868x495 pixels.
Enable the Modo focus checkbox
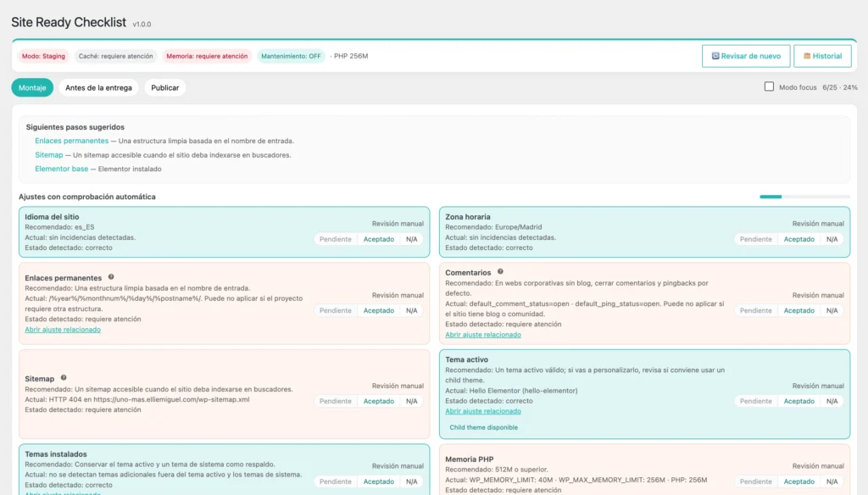[x=769, y=87]
